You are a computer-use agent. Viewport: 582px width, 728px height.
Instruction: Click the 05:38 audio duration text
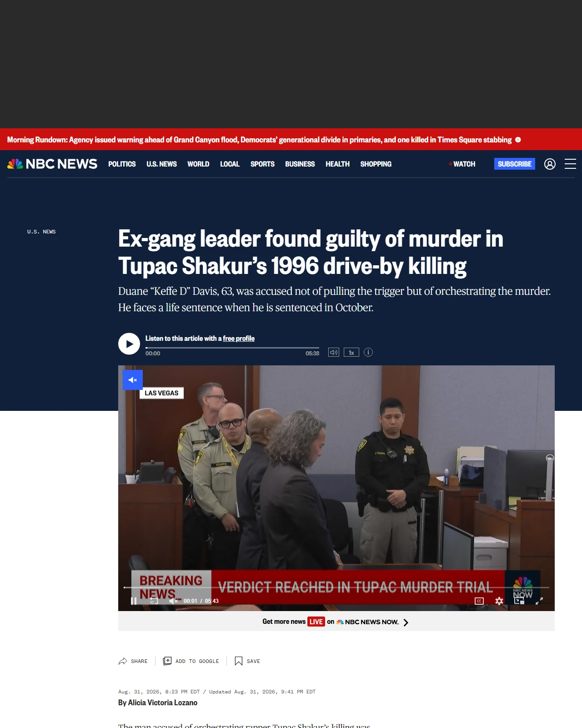pyautogui.click(x=312, y=354)
